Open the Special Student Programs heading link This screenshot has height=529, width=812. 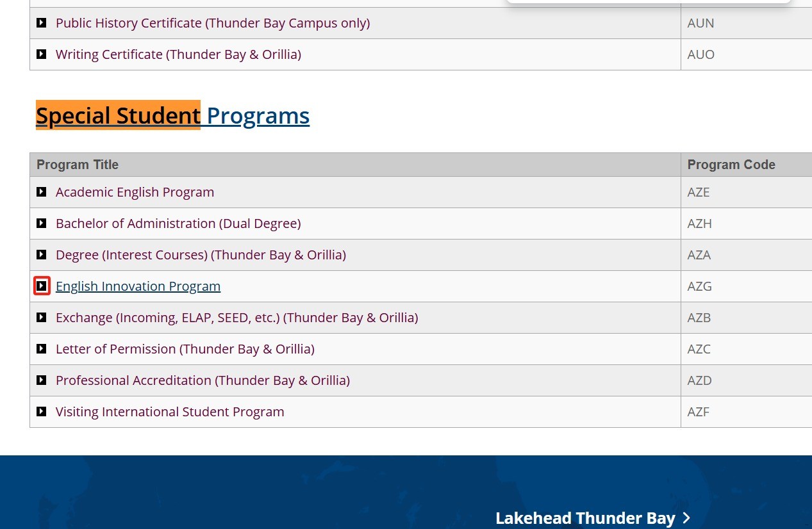tap(172, 116)
